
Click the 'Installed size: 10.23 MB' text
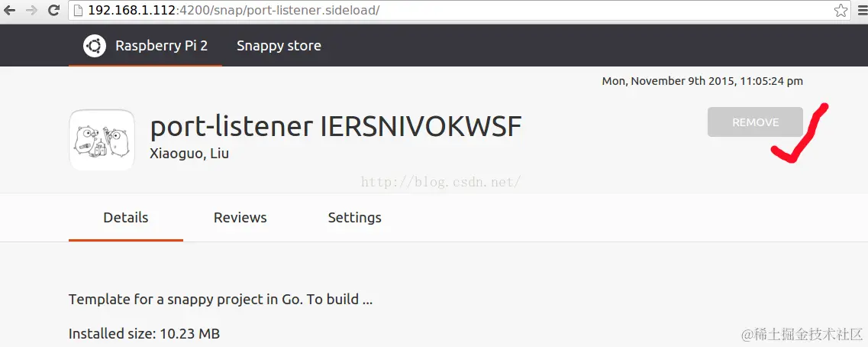(x=144, y=334)
